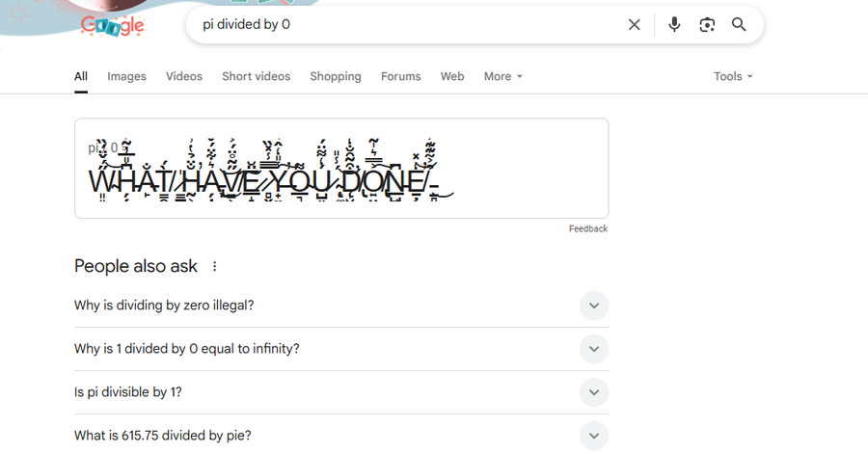
Task: Select the Web results tab
Action: [x=452, y=77]
